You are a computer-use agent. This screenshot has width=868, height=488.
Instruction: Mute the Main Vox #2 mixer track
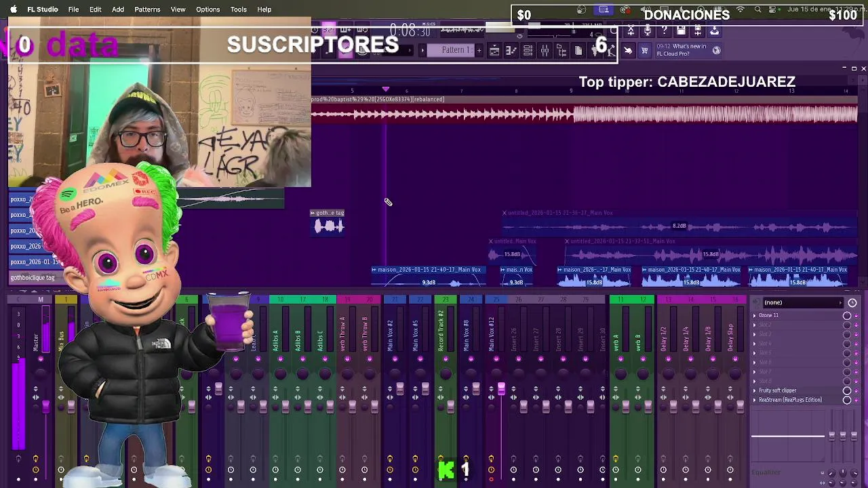[395, 358]
